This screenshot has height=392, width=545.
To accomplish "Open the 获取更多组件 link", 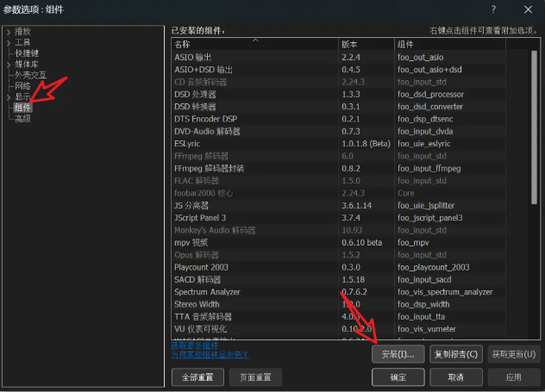I will pos(195,345).
